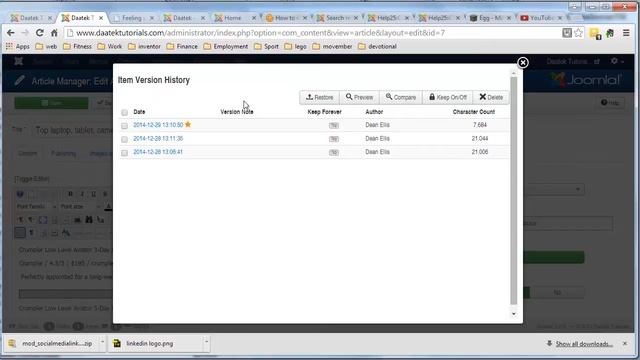Image resolution: width=640 pixels, height=360 pixels.
Task: Switch to the Egg browser tab
Action: (488, 18)
